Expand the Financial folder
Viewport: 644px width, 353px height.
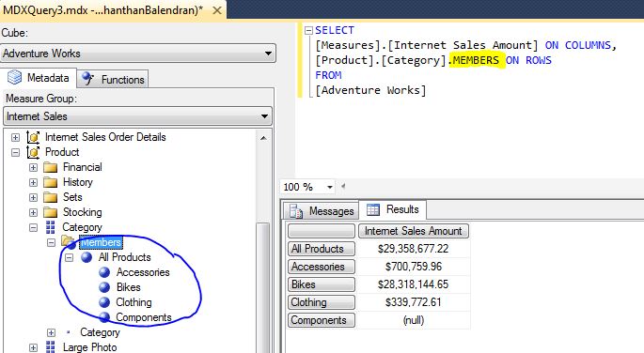[x=33, y=168]
